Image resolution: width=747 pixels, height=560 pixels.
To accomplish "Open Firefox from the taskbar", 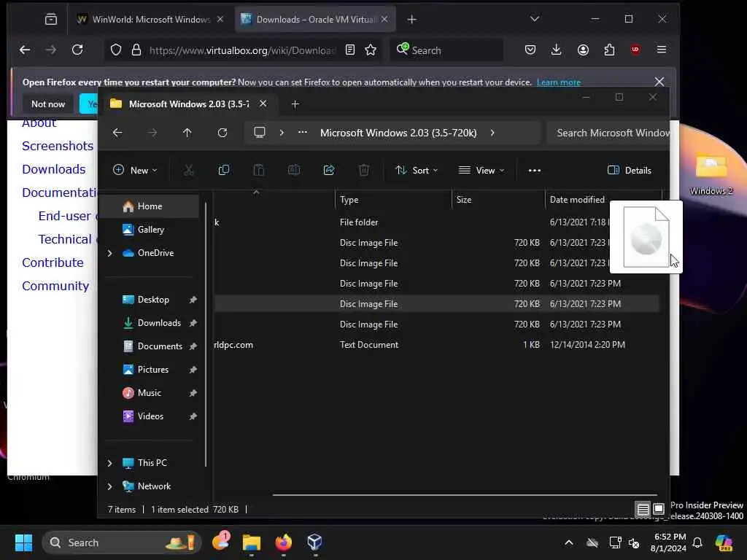I will pos(283,542).
